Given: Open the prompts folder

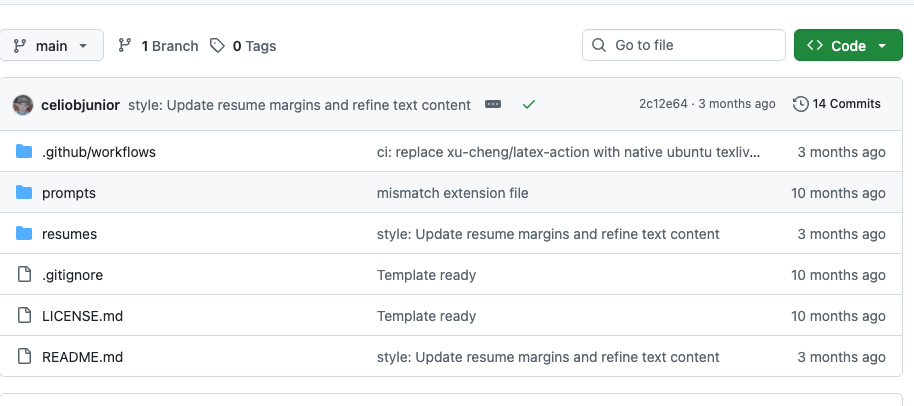Looking at the screenshot, I should pyautogui.click(x=69, y=193).
